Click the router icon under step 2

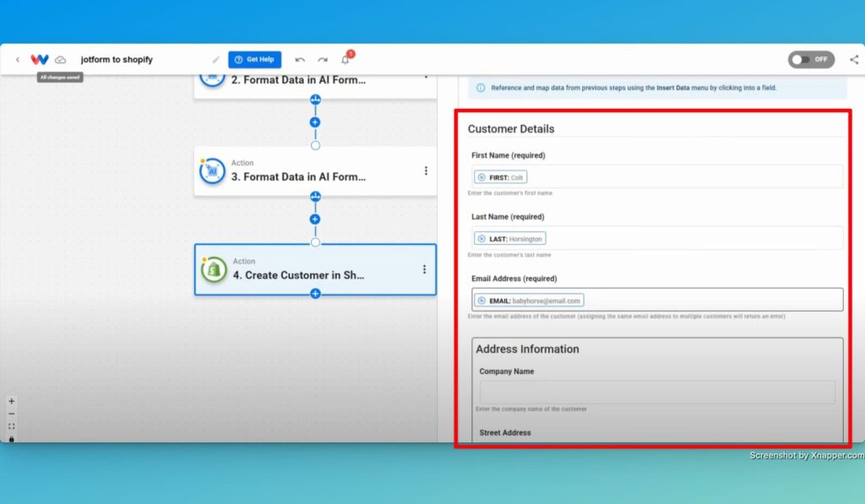click(x=316, y=100)
